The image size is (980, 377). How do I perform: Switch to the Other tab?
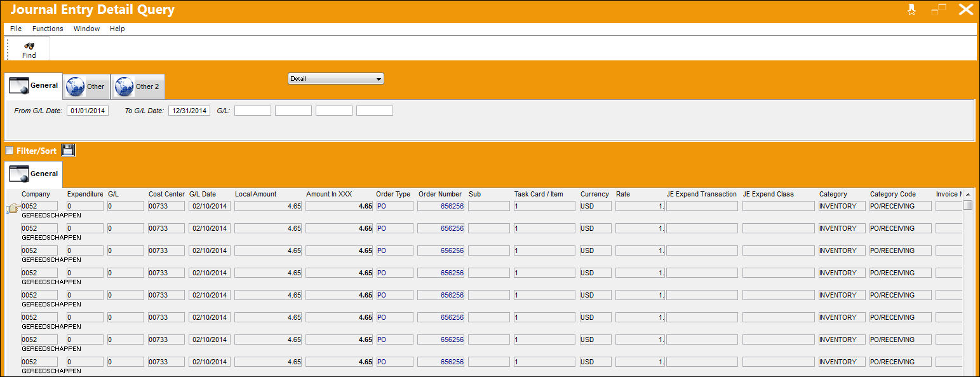(87, 86)
